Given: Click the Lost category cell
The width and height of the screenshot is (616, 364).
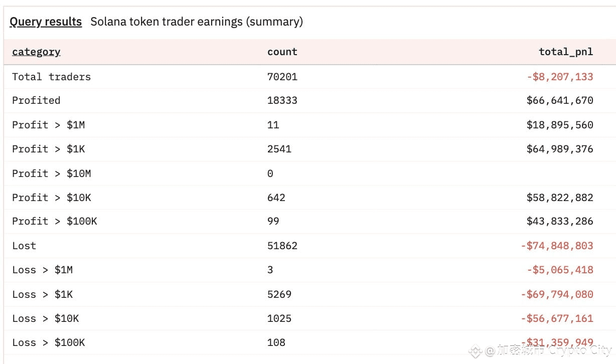Looking at the screenshot, I should pos(24,246).
